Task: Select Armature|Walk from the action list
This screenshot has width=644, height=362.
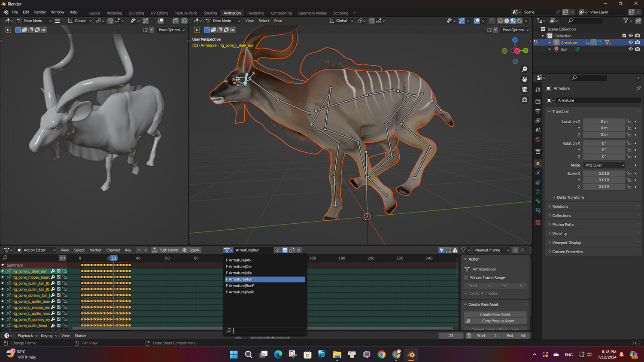Action: click(x=241, y=292)
